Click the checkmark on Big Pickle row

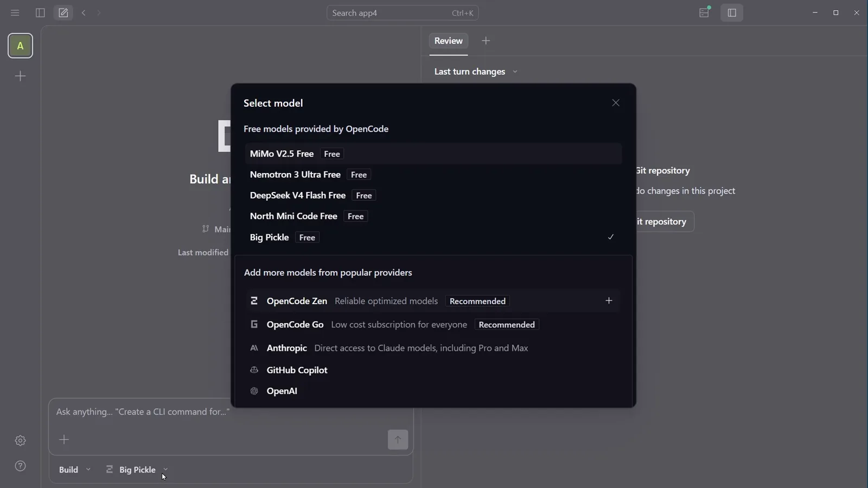[x=611, y=237]
